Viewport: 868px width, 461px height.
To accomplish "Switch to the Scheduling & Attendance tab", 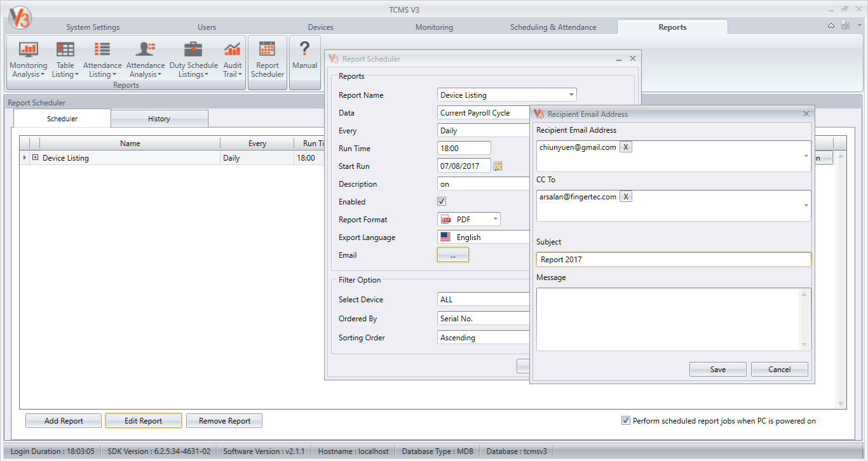I will [553, 27].
